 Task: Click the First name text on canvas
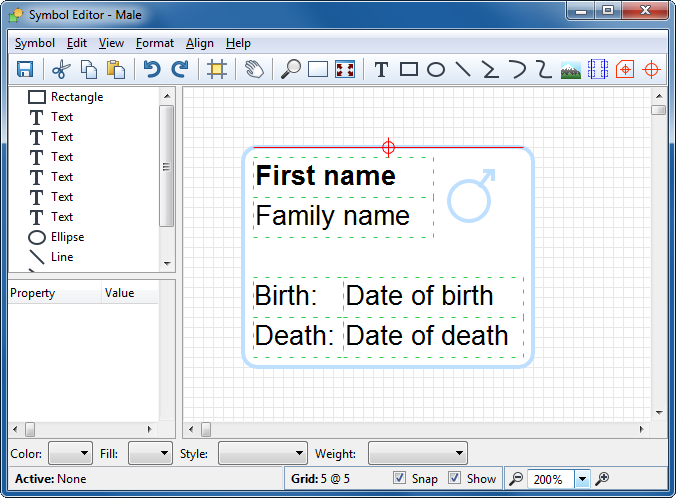click(325, 176)
